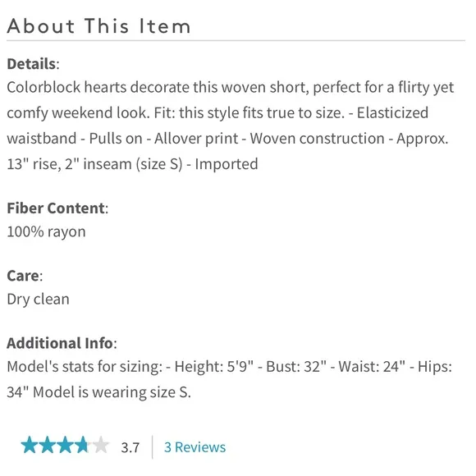Image resolution: width=476 pixels, height=476 pixels.
Task: Click the Model is wearing size S text
Action: coord(112,392)
